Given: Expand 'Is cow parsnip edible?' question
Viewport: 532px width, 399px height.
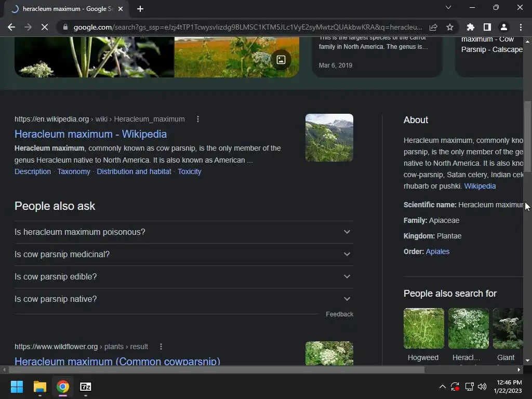Looking at the screenshot, I should point(183,277).
